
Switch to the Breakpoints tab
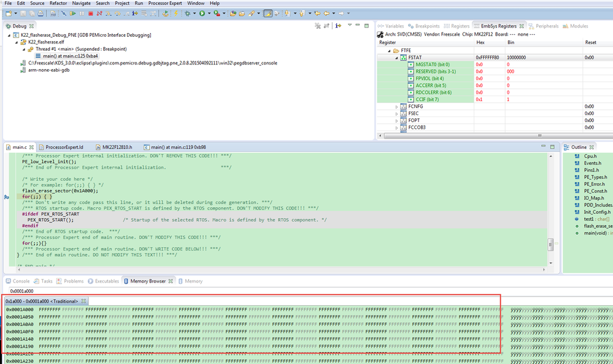(424, 26)
